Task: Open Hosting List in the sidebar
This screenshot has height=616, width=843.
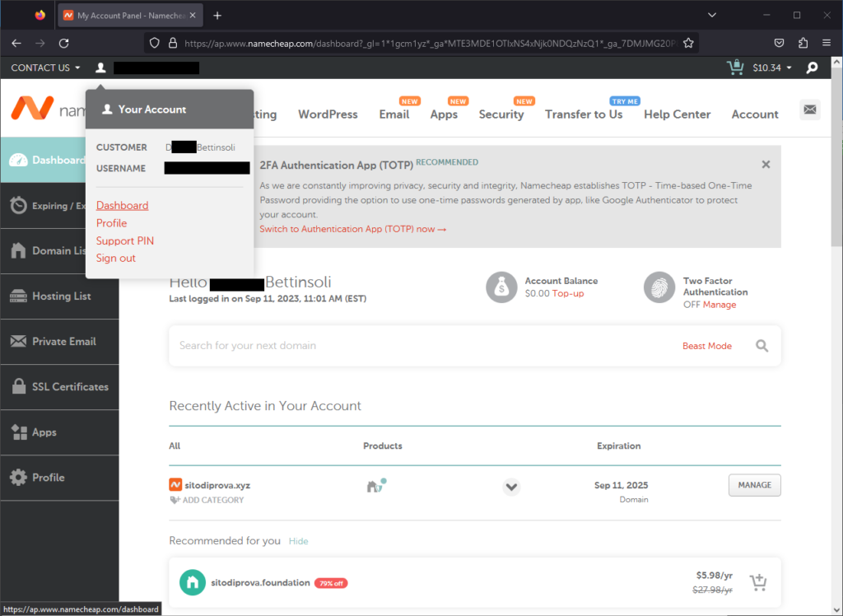Action: pyautogui.click(x=59, y=296)
